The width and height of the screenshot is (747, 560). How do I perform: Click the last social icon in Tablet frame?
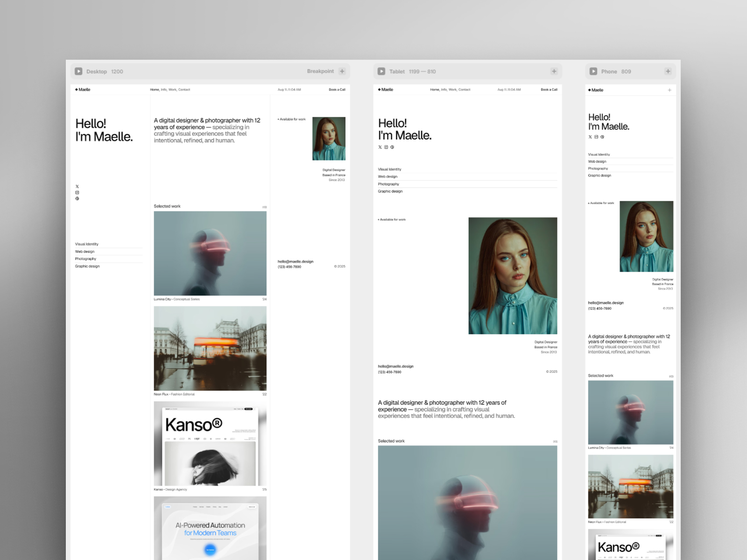pyautogui.click(x=392, y=147)
